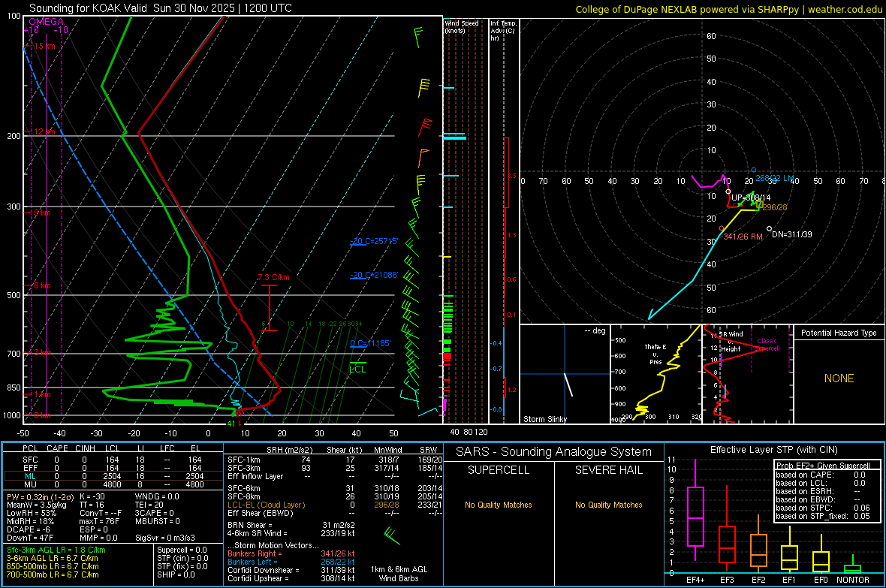Click the 'Wind Speed (knots)' panel header

462,26
